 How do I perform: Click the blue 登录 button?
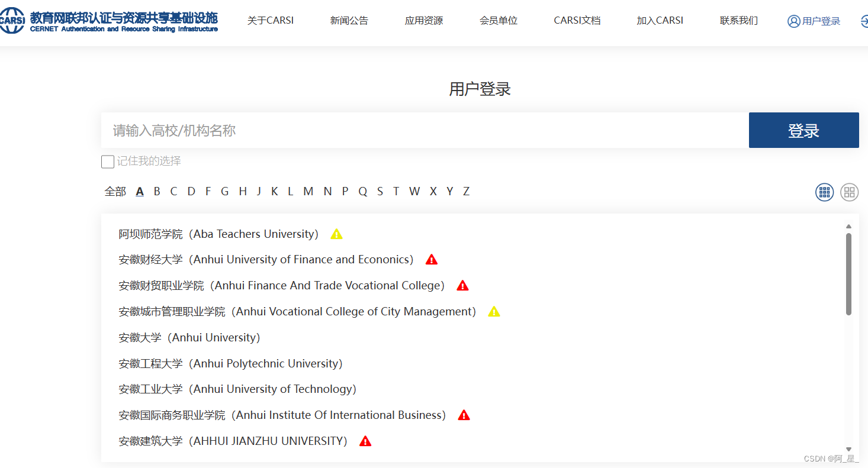[803, 130]
